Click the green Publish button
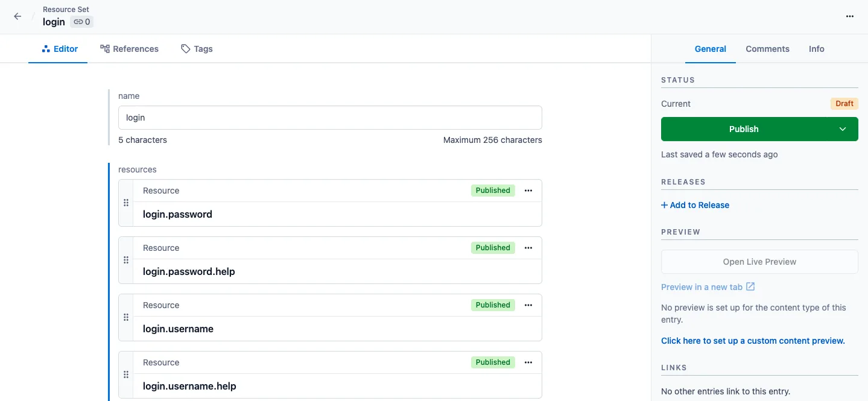 point(744,129)
